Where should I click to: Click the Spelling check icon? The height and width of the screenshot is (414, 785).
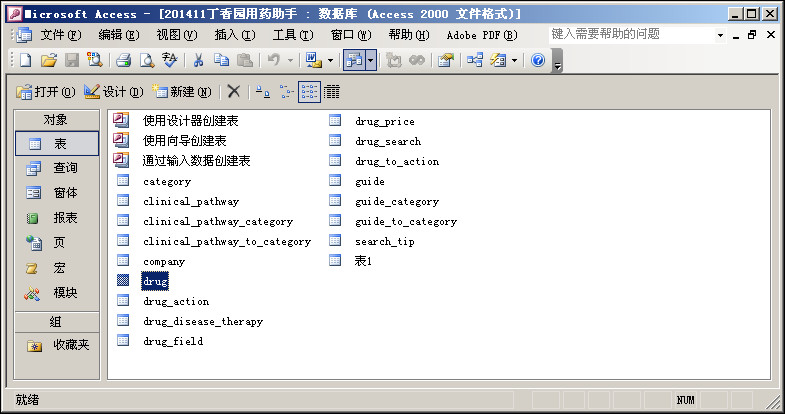click(x=170, y=61)
